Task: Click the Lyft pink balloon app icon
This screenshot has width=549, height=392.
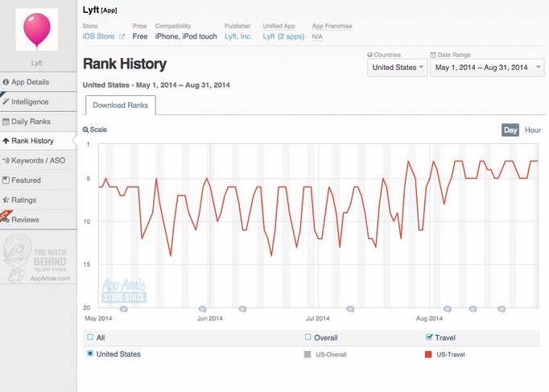Action: 37,30
